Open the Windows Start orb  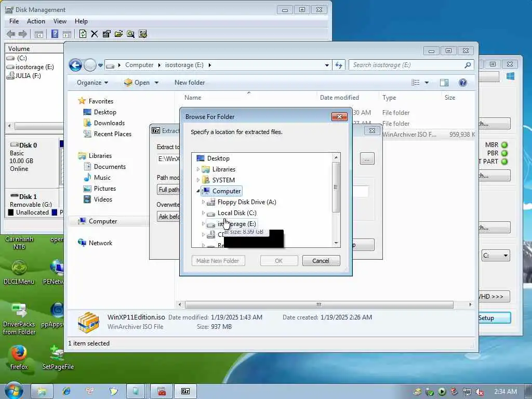(x=14, y=391)
